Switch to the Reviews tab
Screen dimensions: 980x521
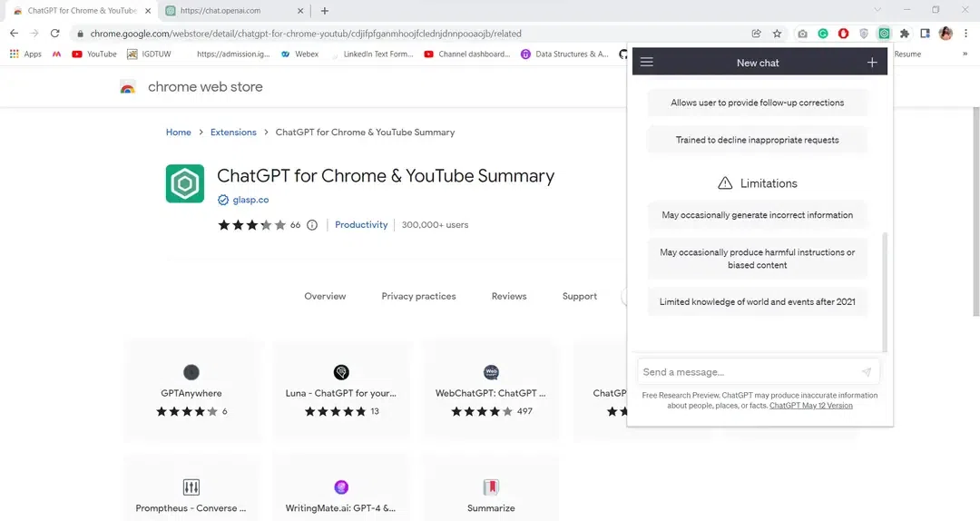pos(509,297)
